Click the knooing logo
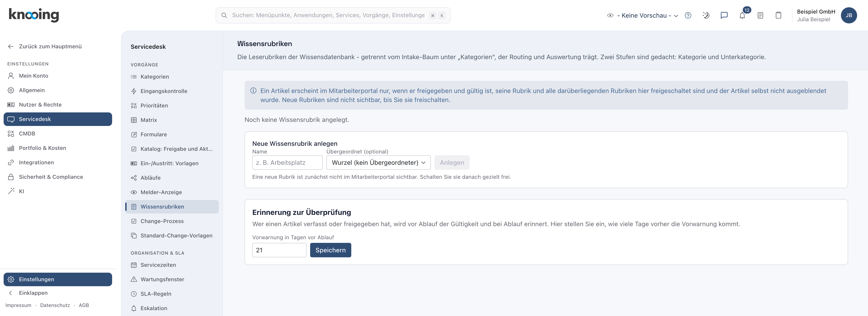868x316 pixels. click(34, 15)
